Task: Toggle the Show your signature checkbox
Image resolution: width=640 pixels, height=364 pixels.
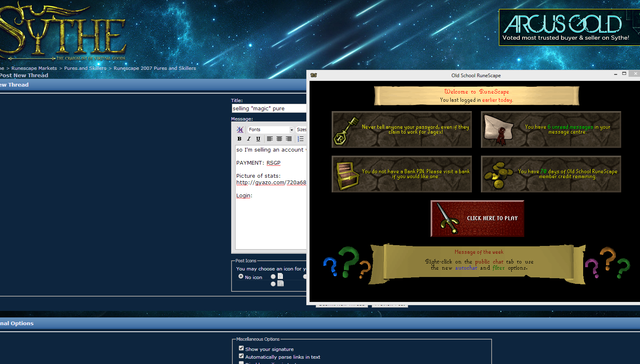Action: tap(241, 348)
